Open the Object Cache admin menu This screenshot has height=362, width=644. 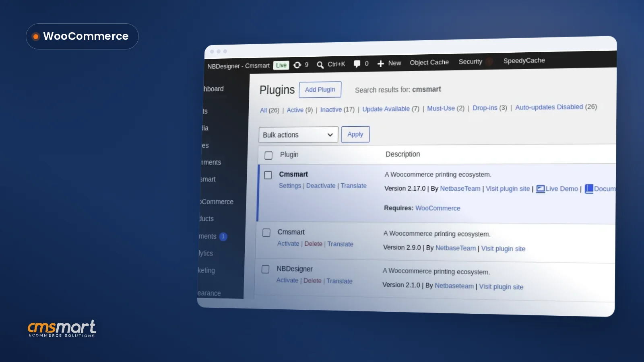point(429,62)
